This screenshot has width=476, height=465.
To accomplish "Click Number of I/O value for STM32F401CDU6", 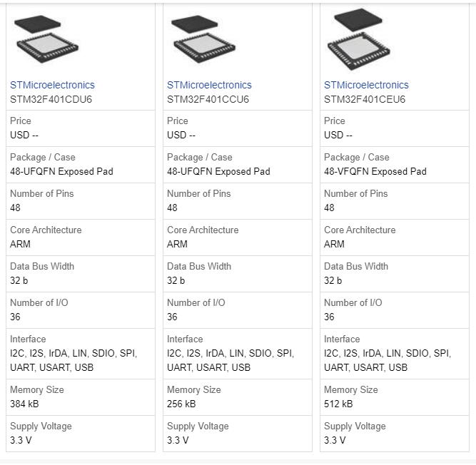I will [15, 317].
